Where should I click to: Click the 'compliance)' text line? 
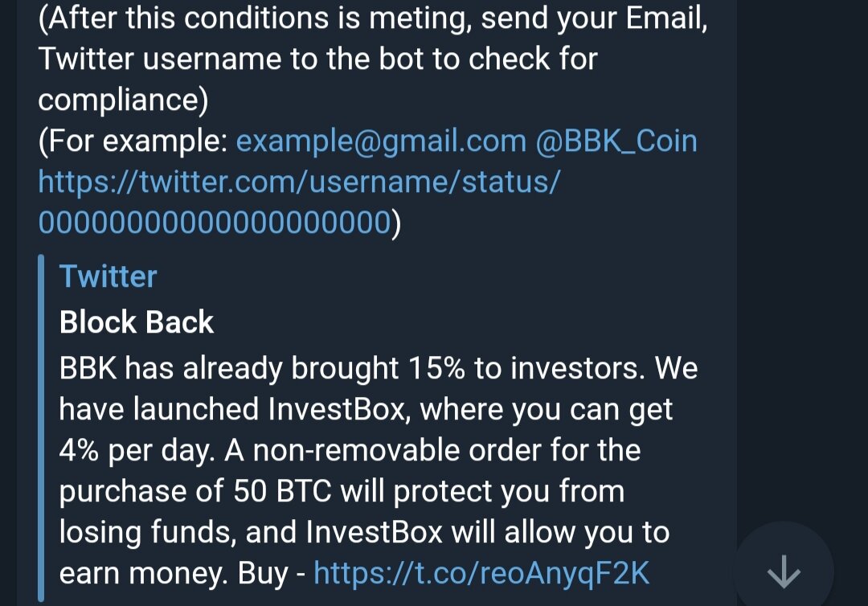[123, 100]
